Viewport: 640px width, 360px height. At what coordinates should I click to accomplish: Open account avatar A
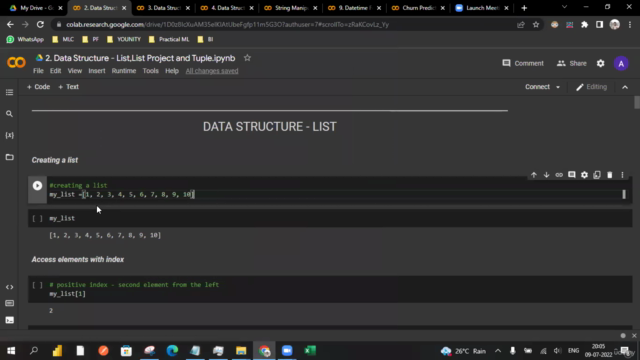621,64
